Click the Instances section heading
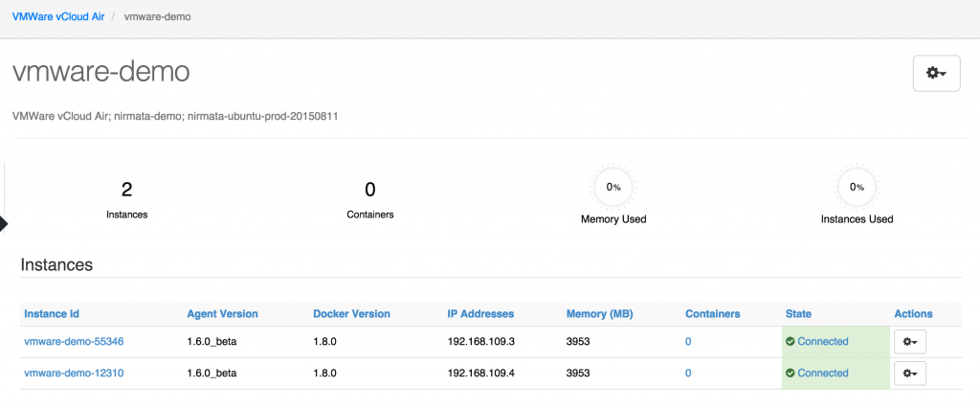 click(x=56, y=264)
